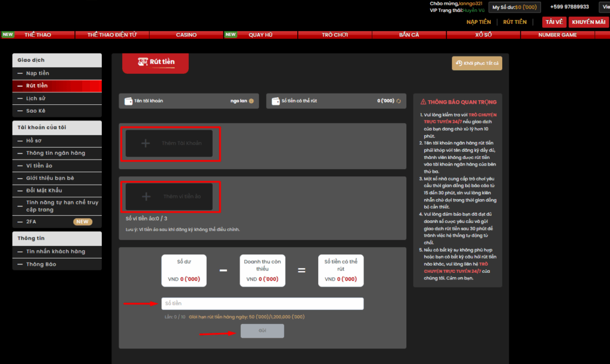The height and width of the screenshot is (364, 610).
Task: Click the Tài khoản của tôi section header
Action: click(57, 127)
